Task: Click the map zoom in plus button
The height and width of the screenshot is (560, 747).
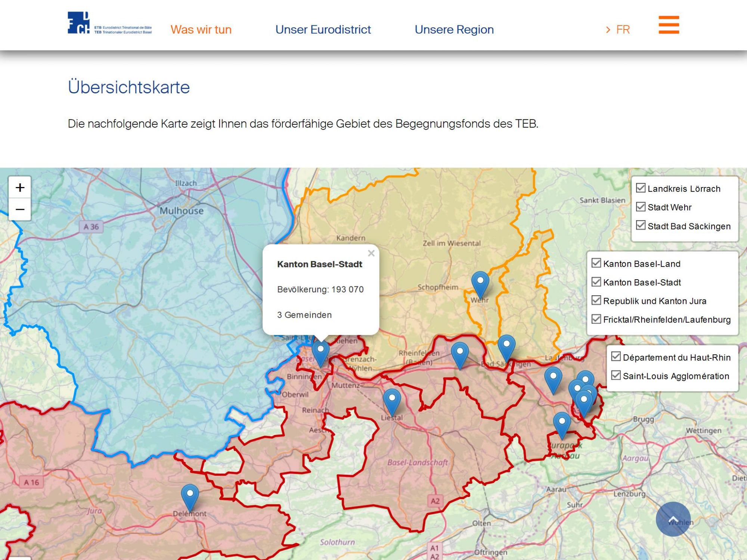Action: [20, 187]
